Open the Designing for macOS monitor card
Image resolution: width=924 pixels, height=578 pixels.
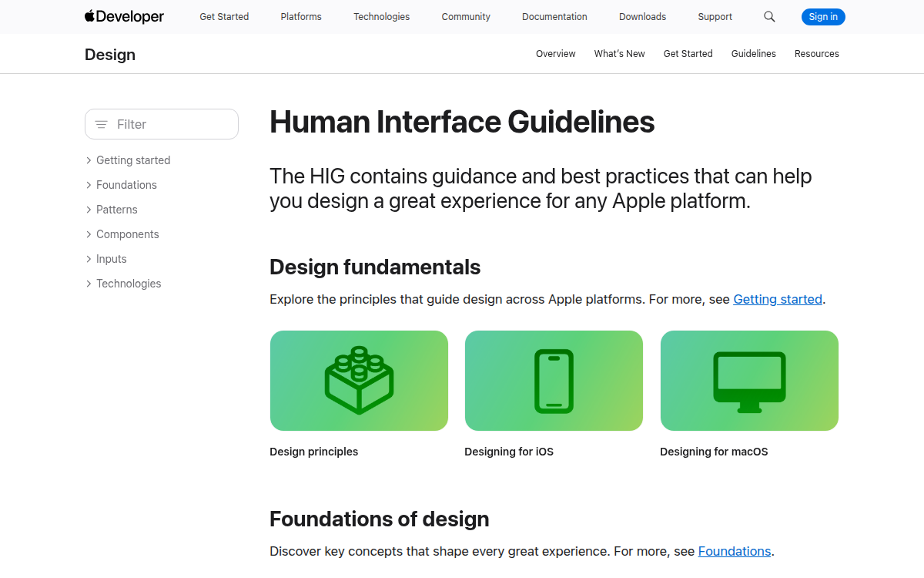tap(749, 381)
